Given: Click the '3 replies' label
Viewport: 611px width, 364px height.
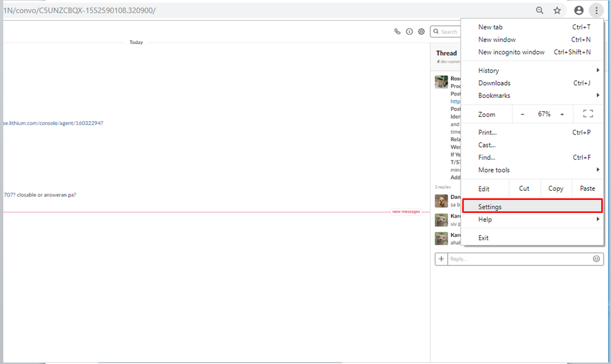Looking at the screenshot, I should (443, 187).
